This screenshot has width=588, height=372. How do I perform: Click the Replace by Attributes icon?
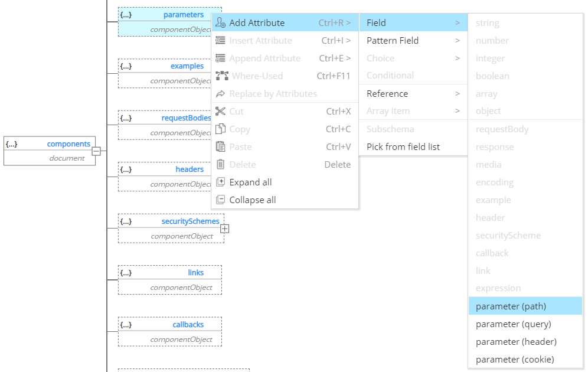point(221,93)
